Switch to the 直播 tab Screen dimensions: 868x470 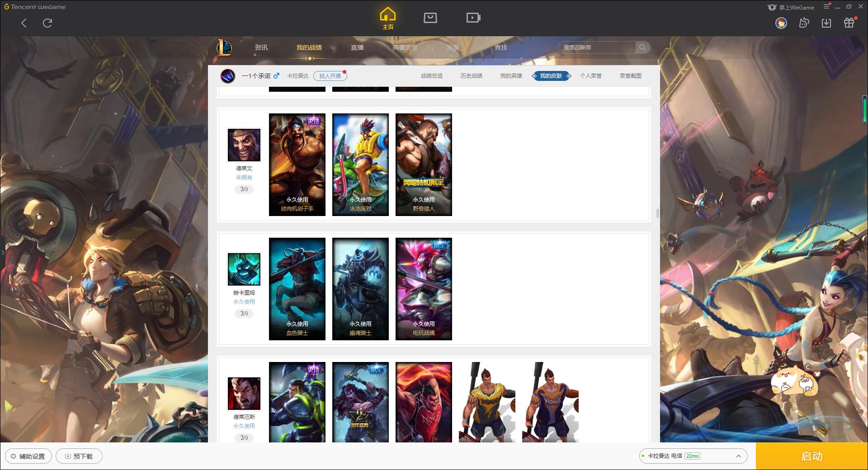pos(357,47)
